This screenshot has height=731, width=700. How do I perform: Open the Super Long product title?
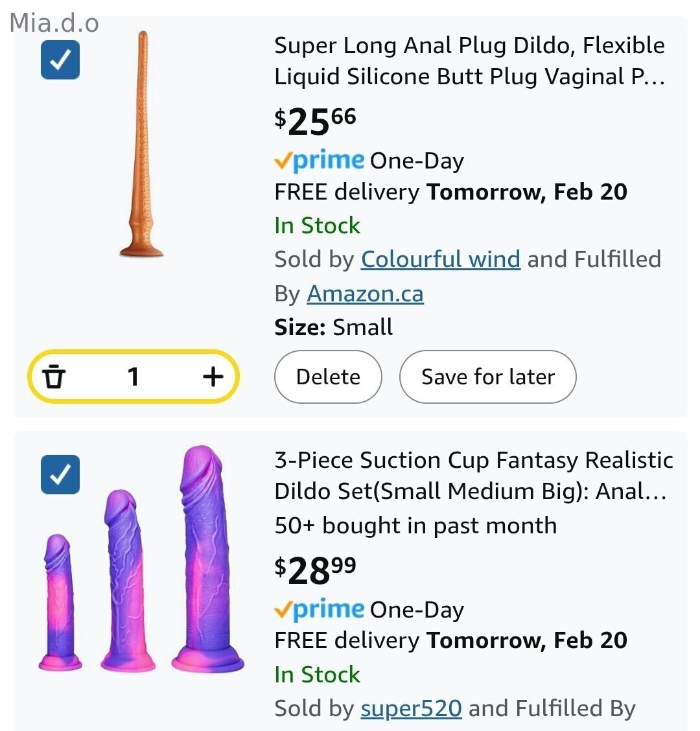tap(469, 61)
